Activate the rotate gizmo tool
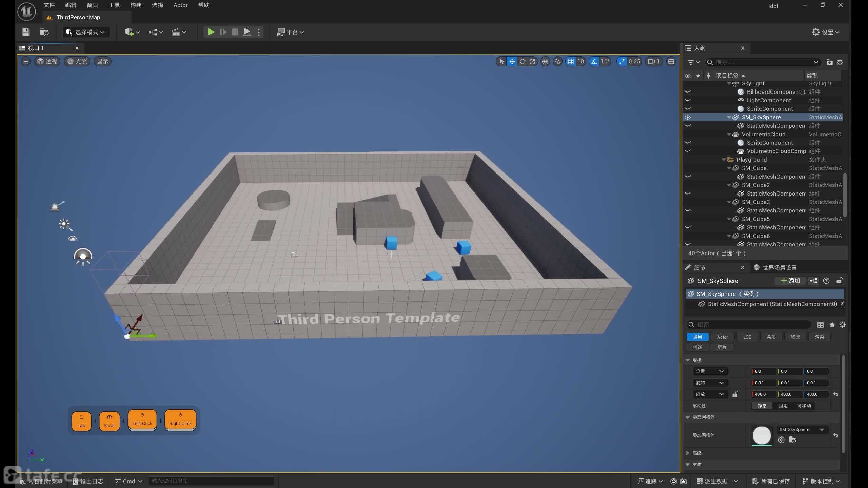This screenshot has height=488, width=868. tap(522, 61)
